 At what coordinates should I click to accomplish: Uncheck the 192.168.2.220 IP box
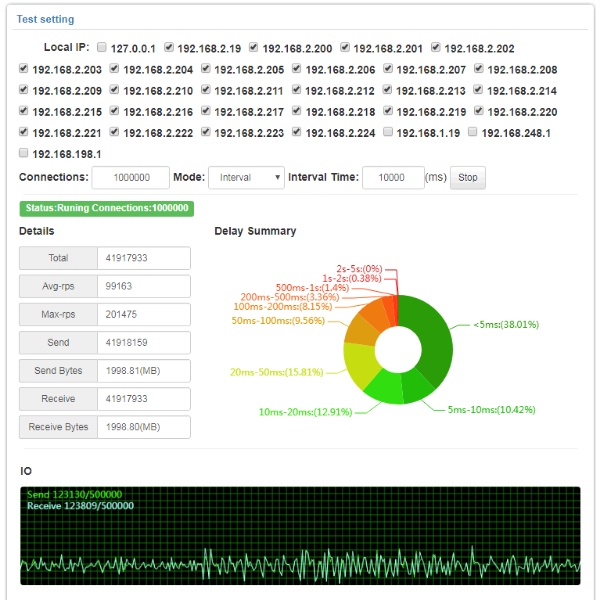[478, 111]
